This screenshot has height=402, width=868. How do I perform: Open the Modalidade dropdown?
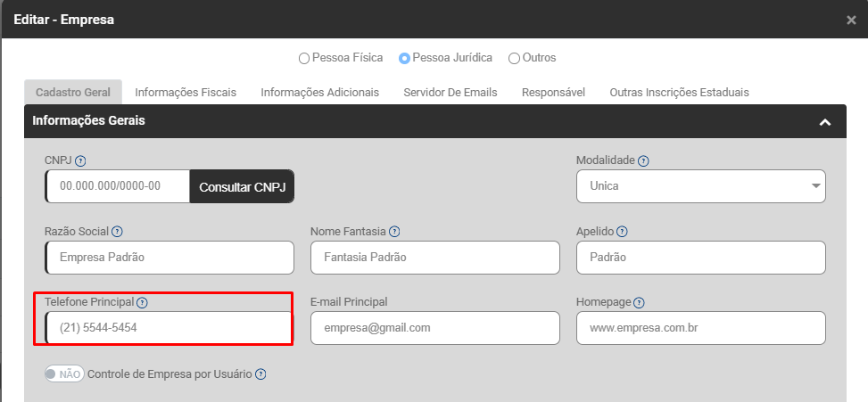click(700, 186)
